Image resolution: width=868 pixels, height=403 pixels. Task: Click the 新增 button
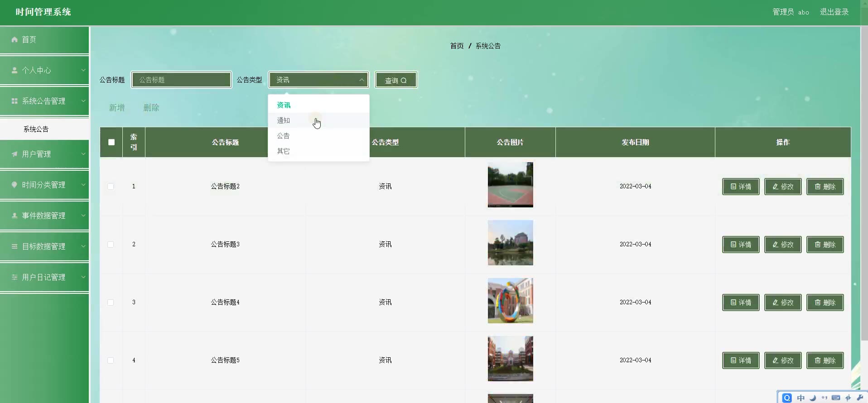[x=117, y=108]
